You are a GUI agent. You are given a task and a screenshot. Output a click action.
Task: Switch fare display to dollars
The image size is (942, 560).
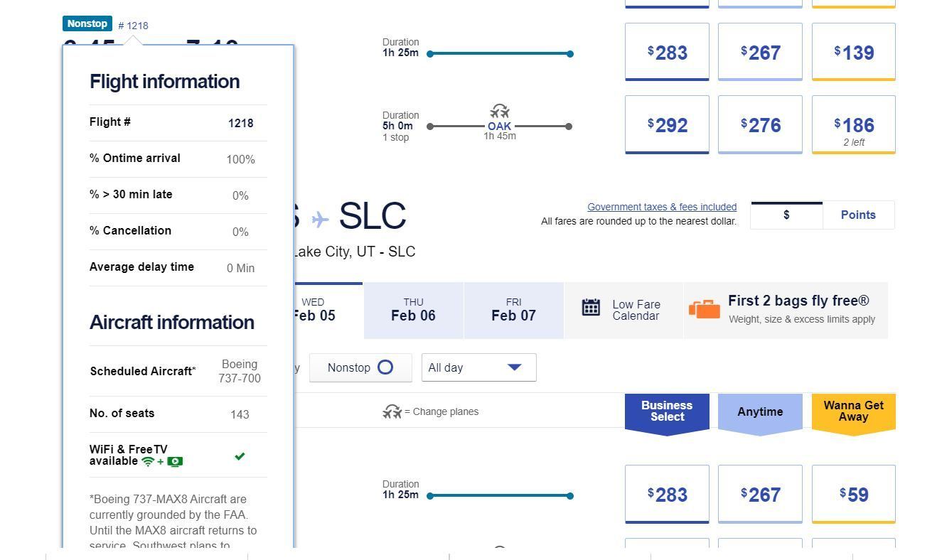pos(786,215)
